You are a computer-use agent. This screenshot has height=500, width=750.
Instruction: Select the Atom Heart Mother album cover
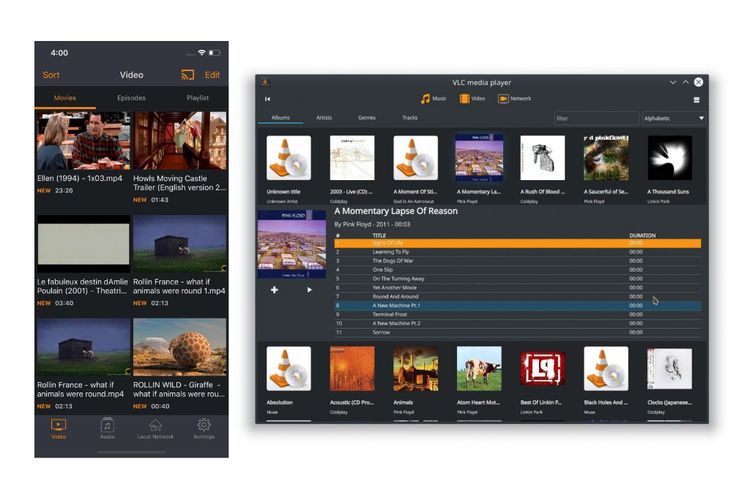click(479, 368)
